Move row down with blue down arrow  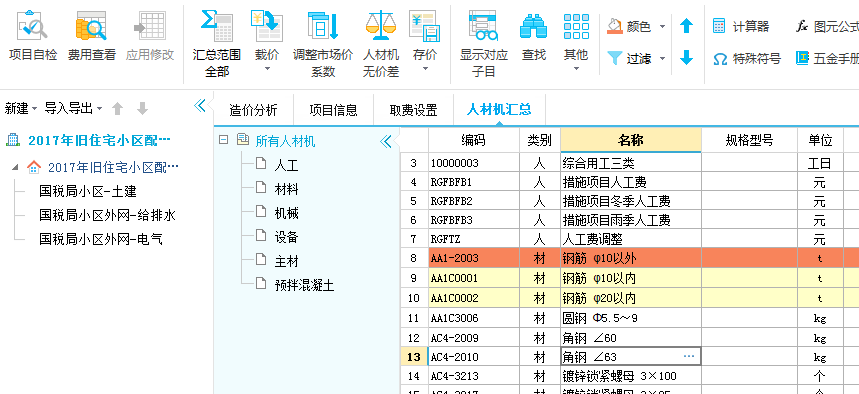(x=686, y=58)
